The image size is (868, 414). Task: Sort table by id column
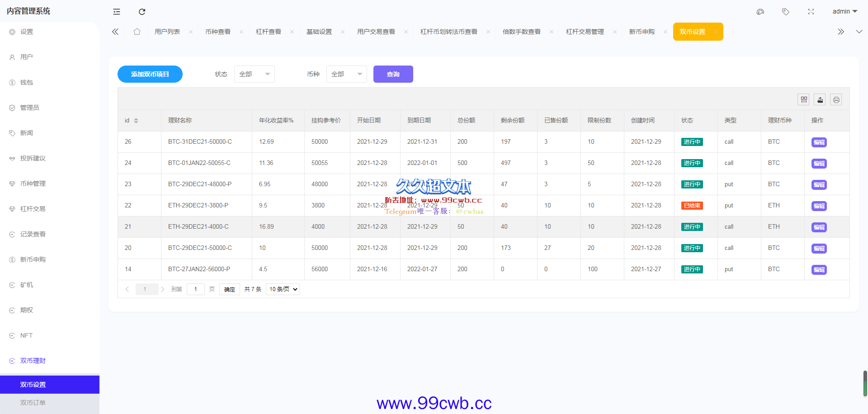pyautogui.click(x=136, y=121)
